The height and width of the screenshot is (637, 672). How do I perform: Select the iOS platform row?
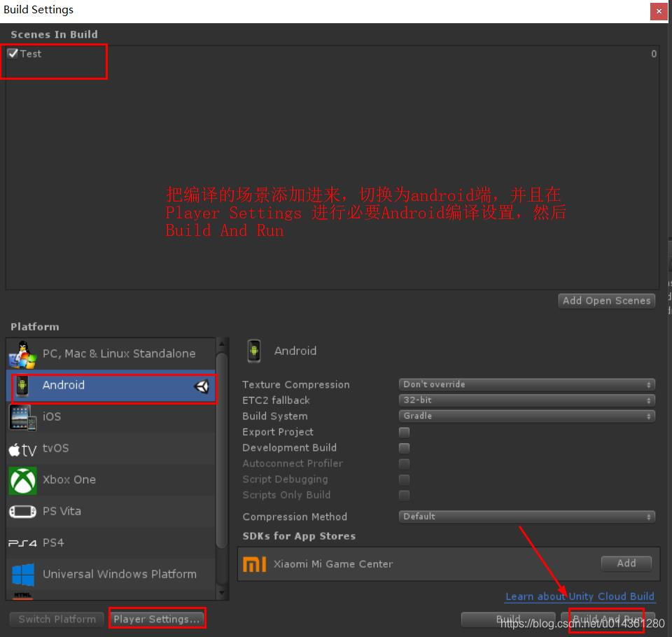tap(111, 417)
